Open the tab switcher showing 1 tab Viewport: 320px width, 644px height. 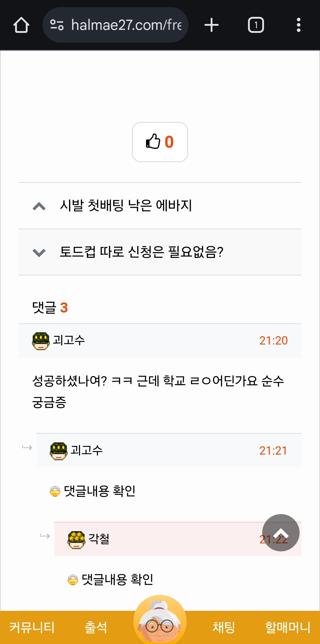coord(256,25)
